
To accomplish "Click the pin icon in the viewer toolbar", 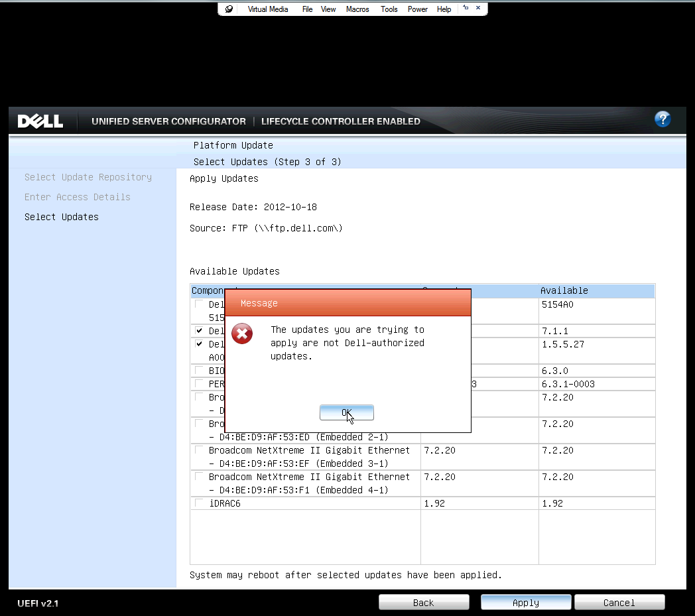I will [x=229, y=9].
